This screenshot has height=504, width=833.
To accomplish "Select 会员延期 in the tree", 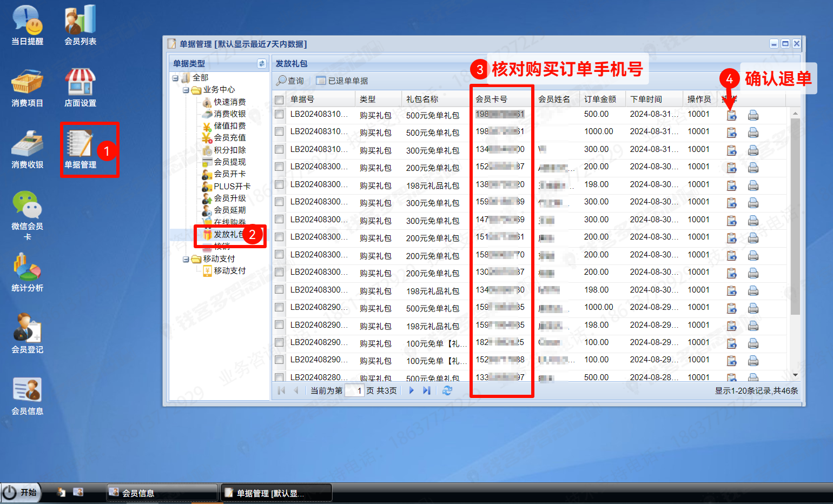I will tap(230, 210).
